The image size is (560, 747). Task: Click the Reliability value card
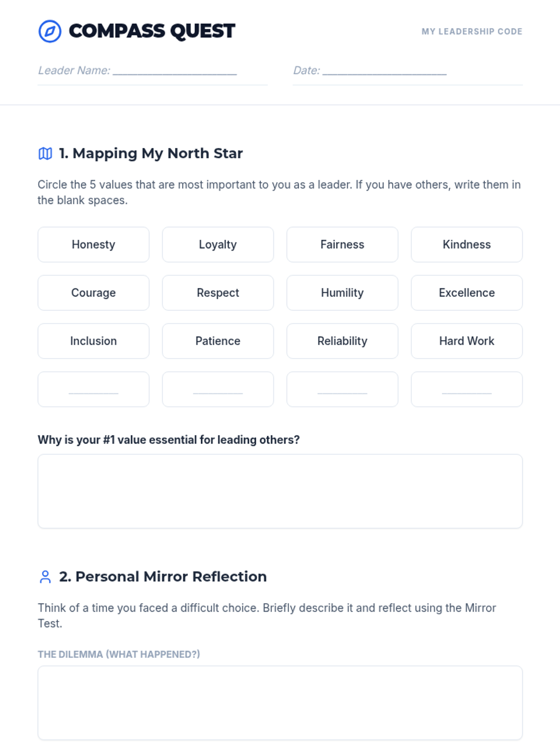[x=343, y=341]
